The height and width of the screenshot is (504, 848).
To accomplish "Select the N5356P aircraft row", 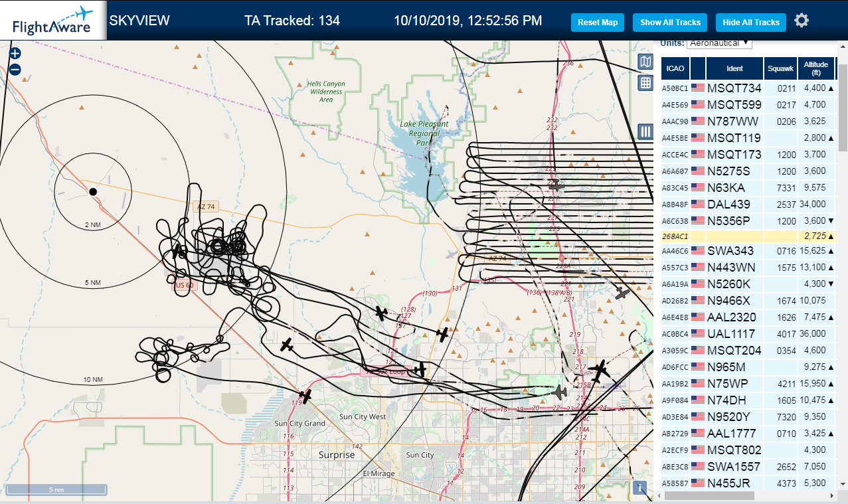I will (x=748, y=220).
